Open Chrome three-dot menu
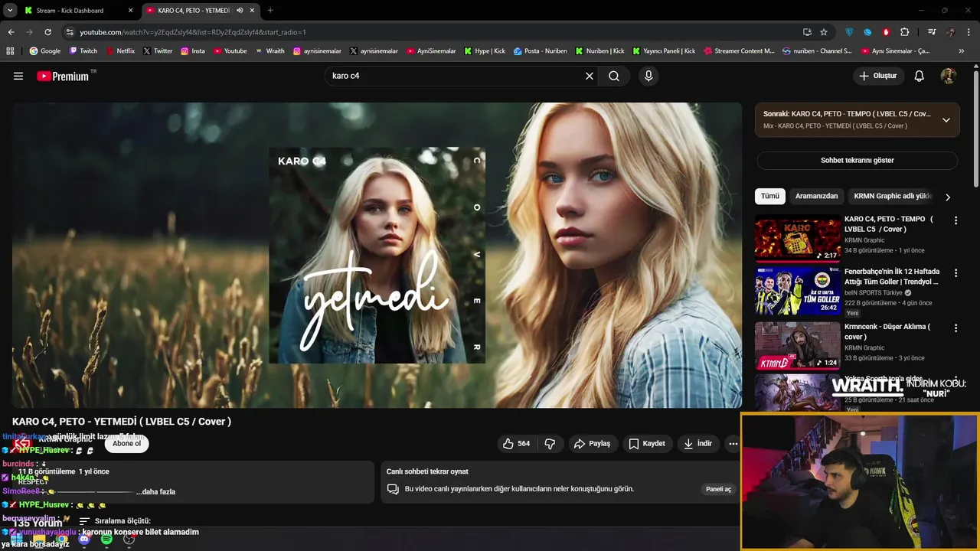Screen dimensions: 980x551 coord(969,32)
